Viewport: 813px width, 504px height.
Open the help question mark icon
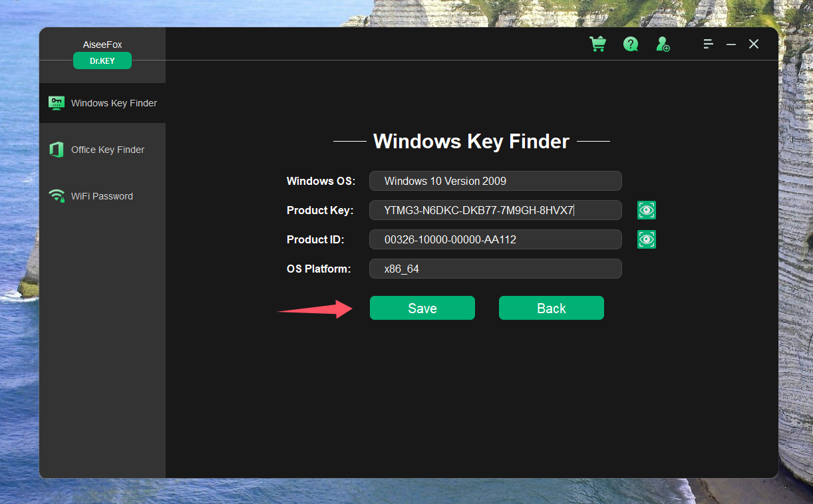click(x=630, y=44)
